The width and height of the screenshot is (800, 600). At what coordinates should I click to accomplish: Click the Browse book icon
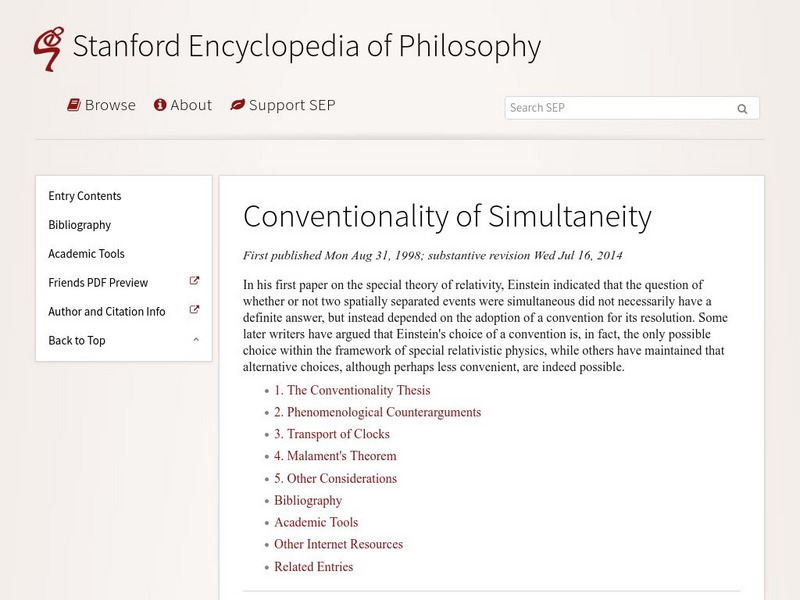pos(74,105)
